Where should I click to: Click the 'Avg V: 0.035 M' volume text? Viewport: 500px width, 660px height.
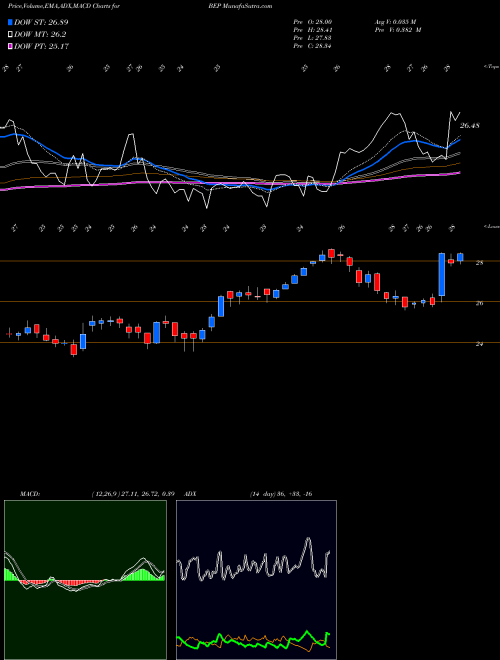click(396, 22)
